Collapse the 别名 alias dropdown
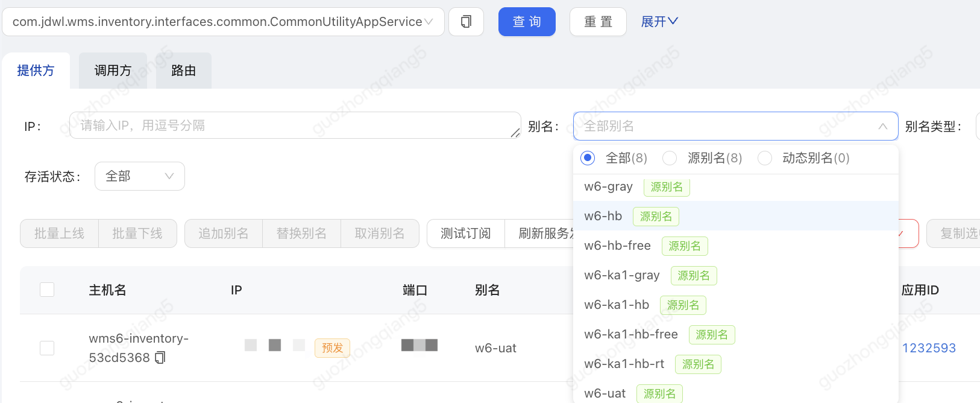The width and height of the screenshot is (980, 403). [x=882, y=126]
